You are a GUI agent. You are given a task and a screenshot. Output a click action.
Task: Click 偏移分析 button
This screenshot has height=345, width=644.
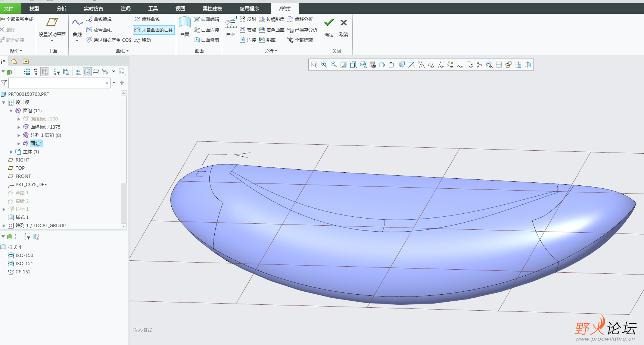pos(300,19)
